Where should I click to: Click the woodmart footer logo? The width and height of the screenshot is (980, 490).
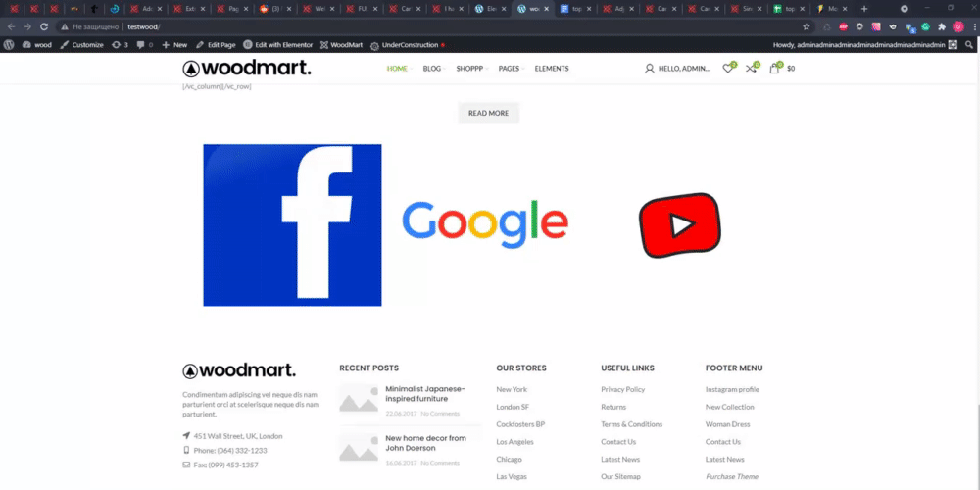coord(239,370)
